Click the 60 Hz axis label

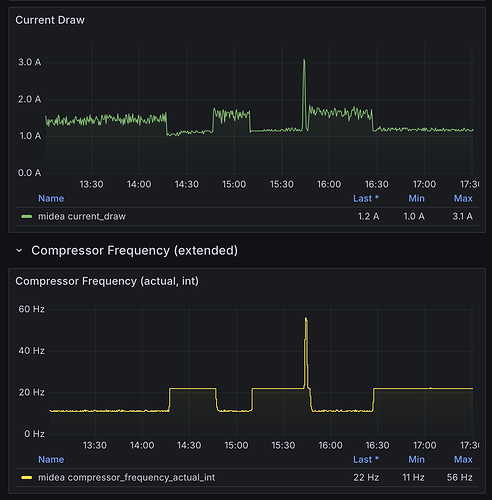[31, 309]
